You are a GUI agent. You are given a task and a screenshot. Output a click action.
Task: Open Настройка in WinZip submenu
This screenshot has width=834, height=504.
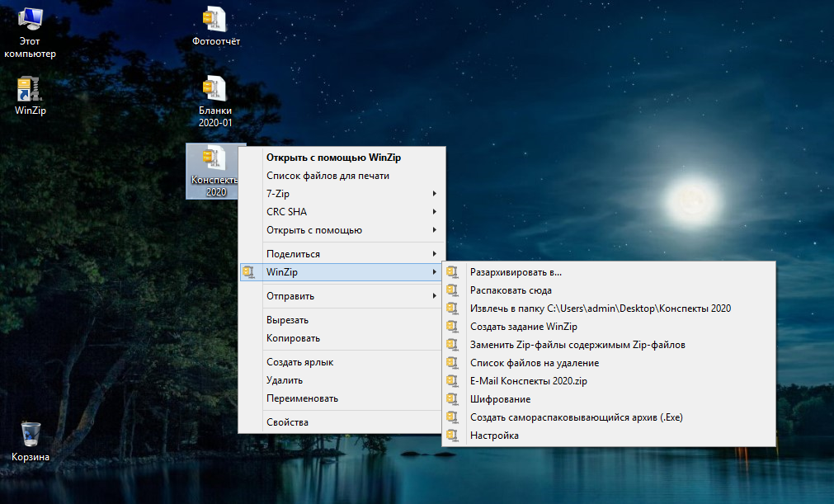coord(609,436)
